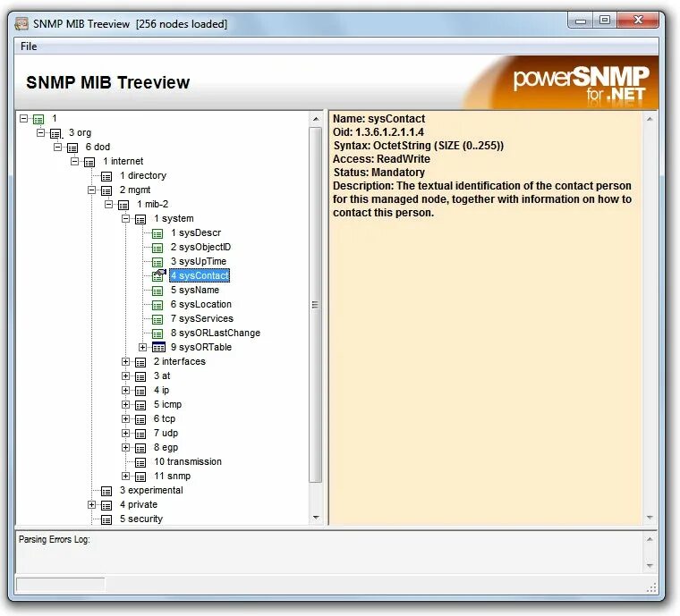Click the tree scrollbar down arrow
This screenshot has width=680, height=616.
click(316, 518)
